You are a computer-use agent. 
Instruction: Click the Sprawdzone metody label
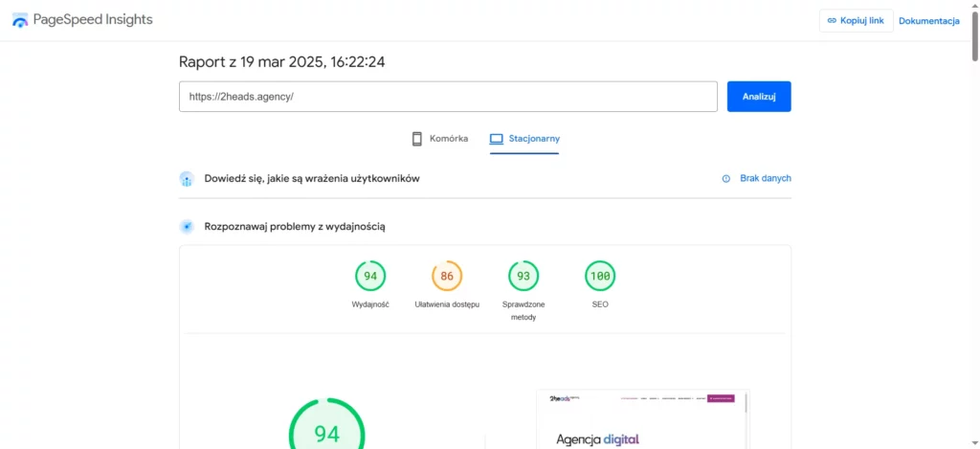[523, 311]
